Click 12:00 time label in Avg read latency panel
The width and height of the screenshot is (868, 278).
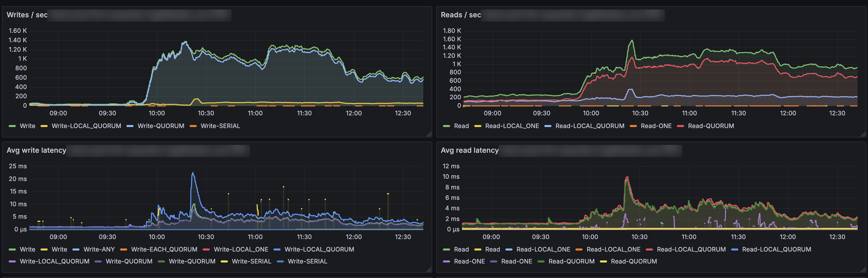tap(787, 237)
